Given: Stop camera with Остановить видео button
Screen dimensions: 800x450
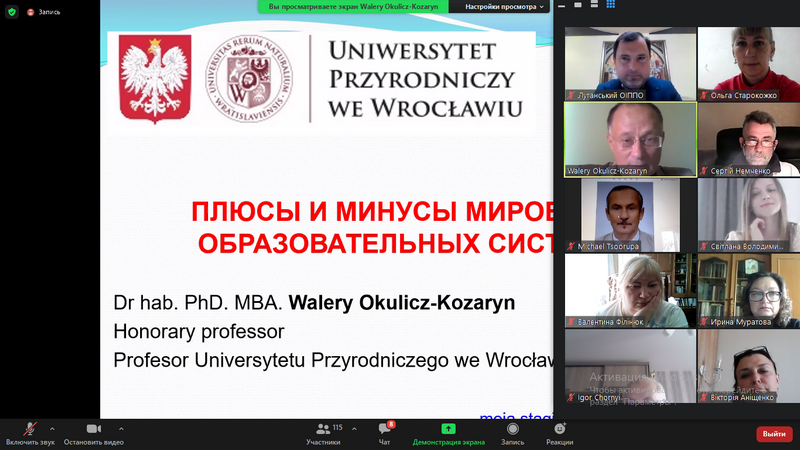Looking at the screenshot, I should click(93, 434).
